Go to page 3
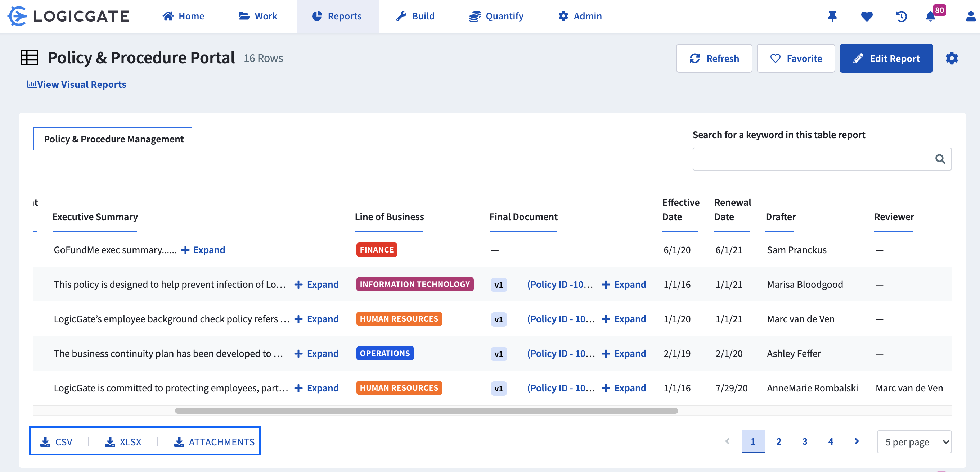This screenshot has height=472, width=980. (x=805, y=441)
